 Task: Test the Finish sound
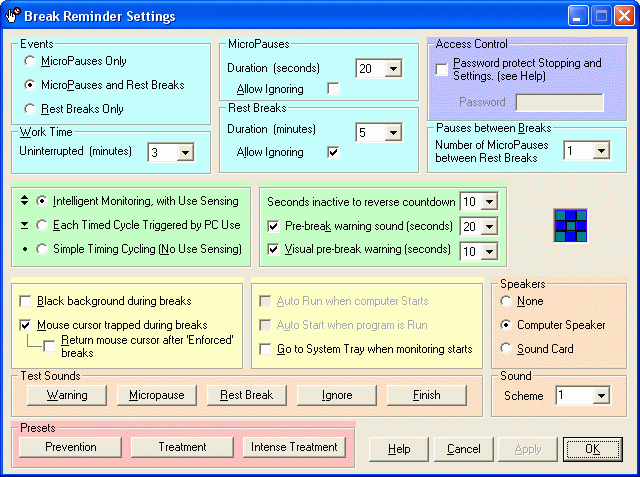coord(427,395)
